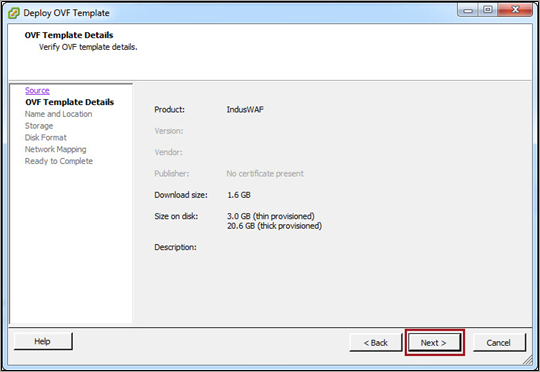Click the Vendor: label
540x372 pixels.
coord(168,152)
